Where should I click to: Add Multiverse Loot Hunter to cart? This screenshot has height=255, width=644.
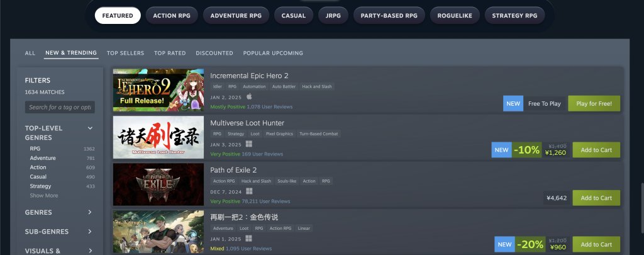pos(596,150)
